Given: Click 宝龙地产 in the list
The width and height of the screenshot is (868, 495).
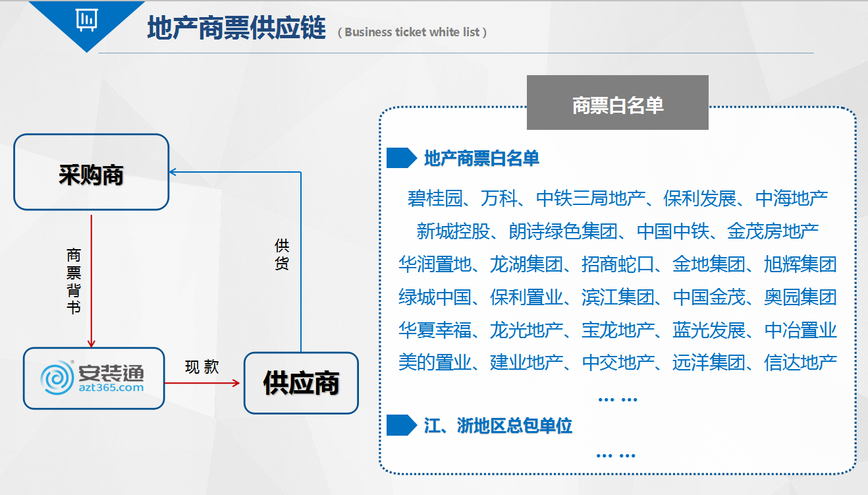Looking at the screenshot, I should click(618, 330).
